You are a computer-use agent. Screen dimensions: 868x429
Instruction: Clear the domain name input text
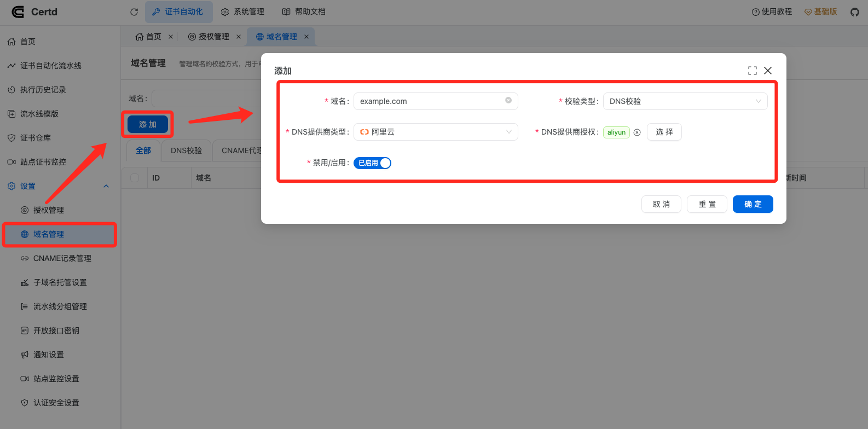pyautogui.click(x=508, y=100)
